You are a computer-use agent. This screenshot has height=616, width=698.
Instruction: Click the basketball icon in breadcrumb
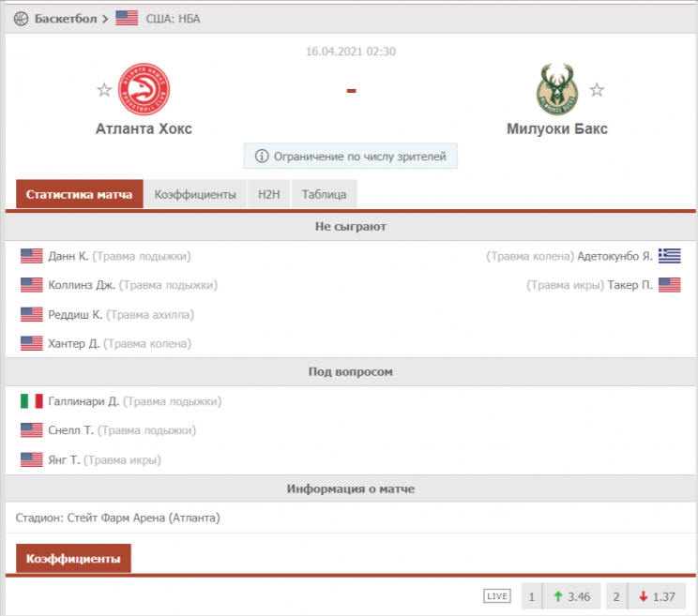(21, 19)
